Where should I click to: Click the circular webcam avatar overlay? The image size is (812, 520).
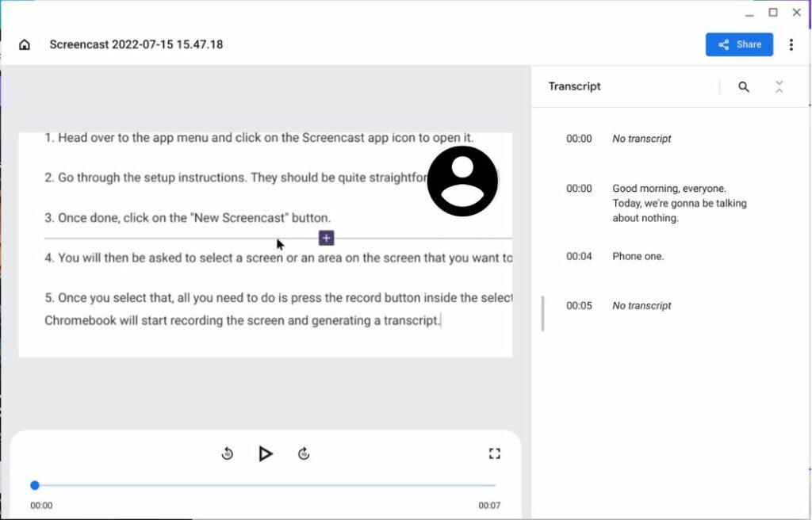[x=462, y=181]
